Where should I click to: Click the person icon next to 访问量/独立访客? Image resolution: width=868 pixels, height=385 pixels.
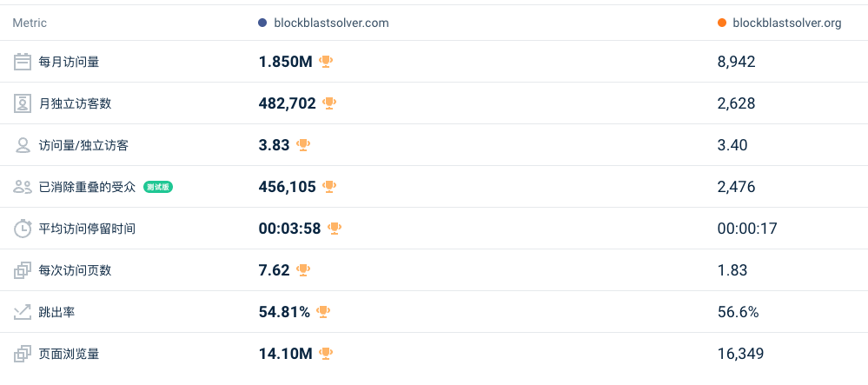(x=22, y=145)
